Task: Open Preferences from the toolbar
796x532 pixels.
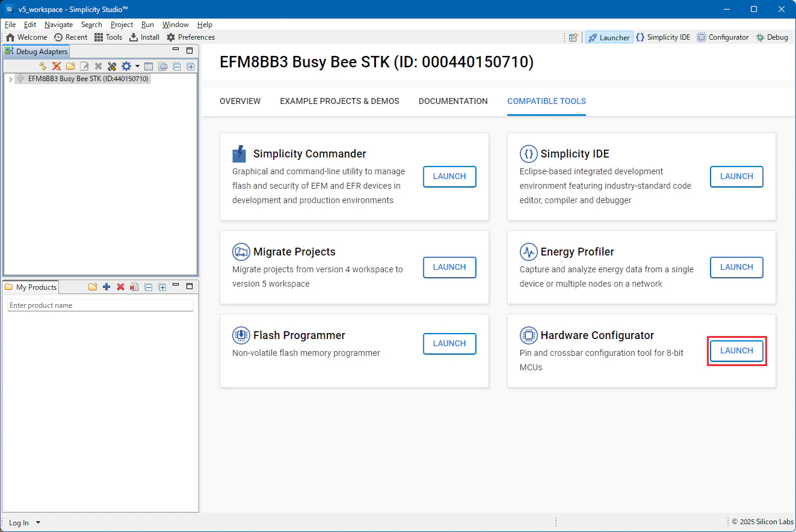Action: tap(191, 37)
